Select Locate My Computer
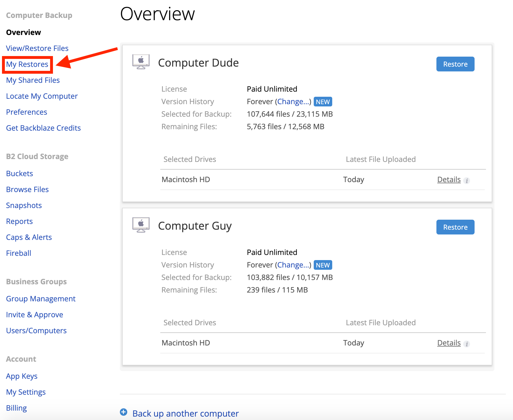 pos(42,96)
